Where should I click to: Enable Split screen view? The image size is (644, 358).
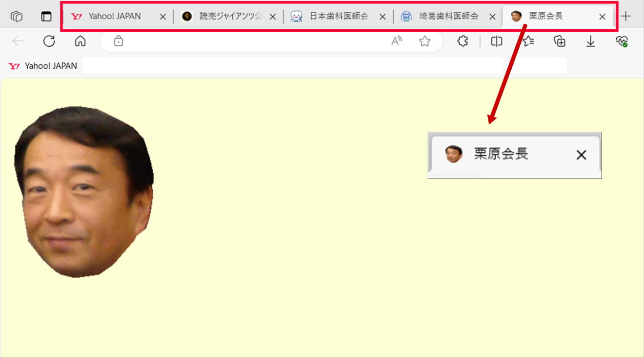pos(496,41)
